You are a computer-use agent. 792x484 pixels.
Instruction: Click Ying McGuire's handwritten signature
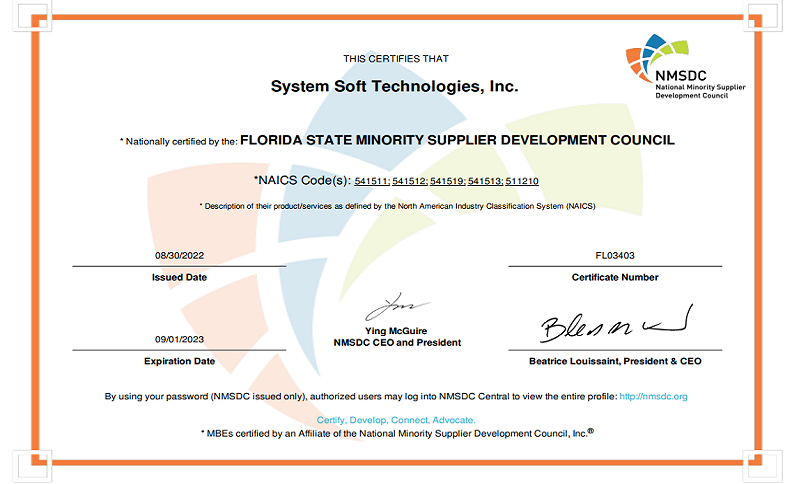pyautogui.click(x=397, y=307)
